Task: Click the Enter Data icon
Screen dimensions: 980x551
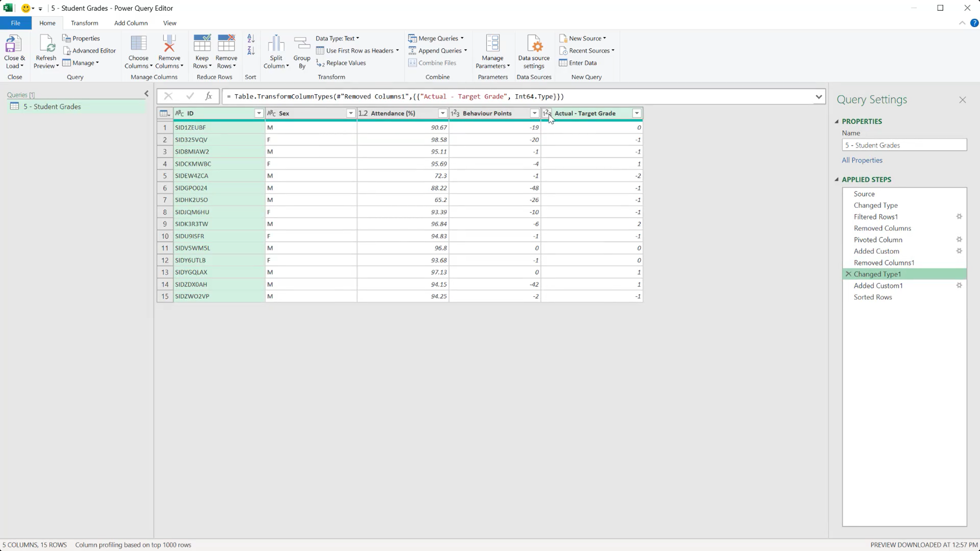Action: [x=563, y=63]
